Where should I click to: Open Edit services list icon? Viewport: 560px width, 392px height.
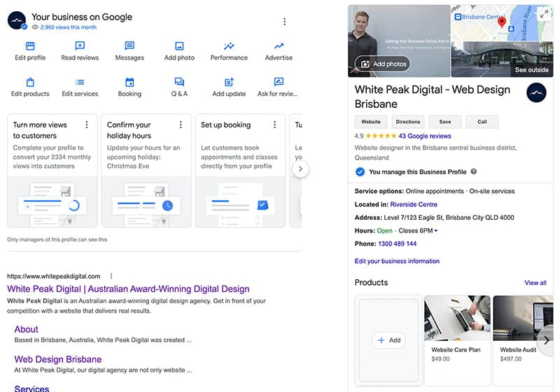80,82
